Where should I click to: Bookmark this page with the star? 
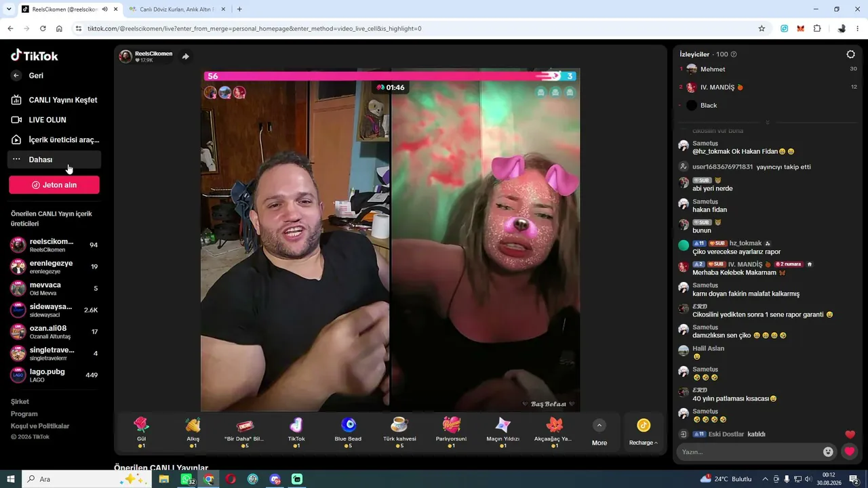tap(762, 28)
